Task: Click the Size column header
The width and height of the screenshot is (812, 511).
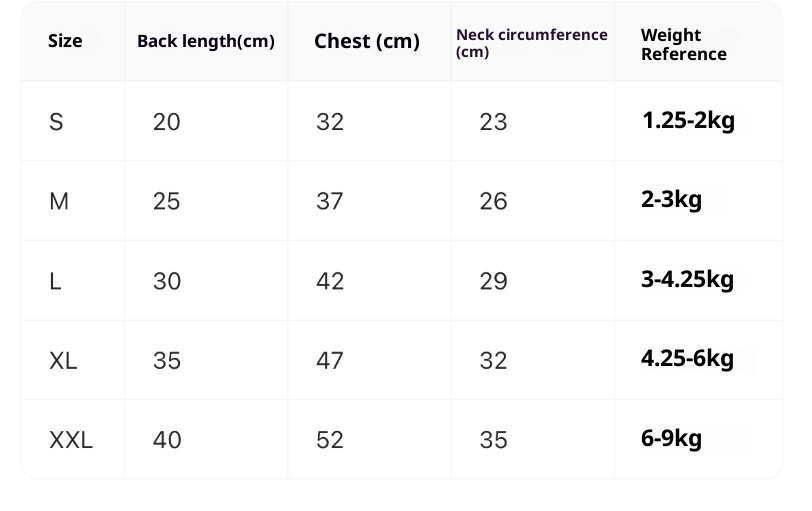Action: pyautogui.click(x=65, y=41)
